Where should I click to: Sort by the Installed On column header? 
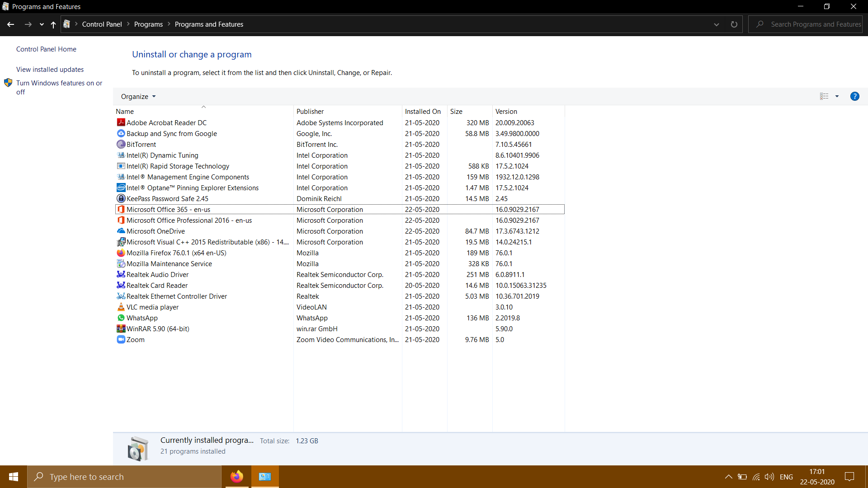pos(425,111)
